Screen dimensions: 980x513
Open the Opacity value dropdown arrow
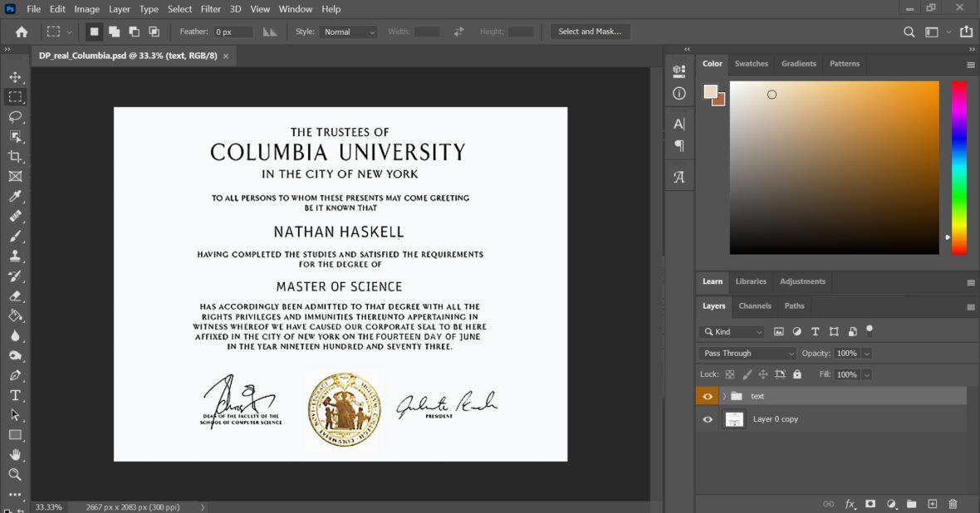point(867,354)
